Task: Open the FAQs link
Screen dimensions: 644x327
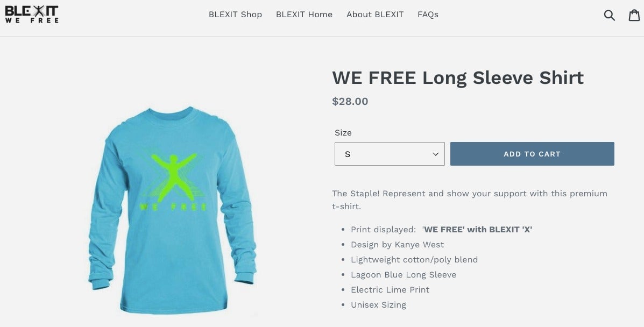Action: tap(428, 15)
